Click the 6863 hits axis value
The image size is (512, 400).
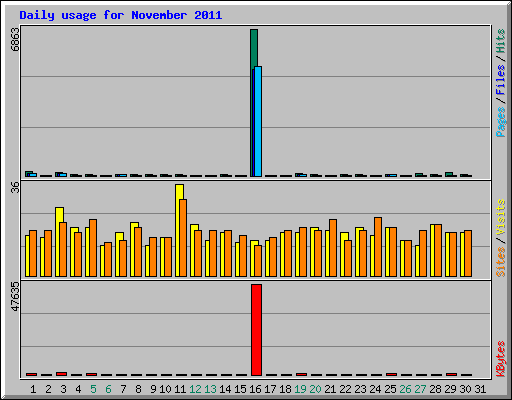pyautogui.click(x=15, y=39)
